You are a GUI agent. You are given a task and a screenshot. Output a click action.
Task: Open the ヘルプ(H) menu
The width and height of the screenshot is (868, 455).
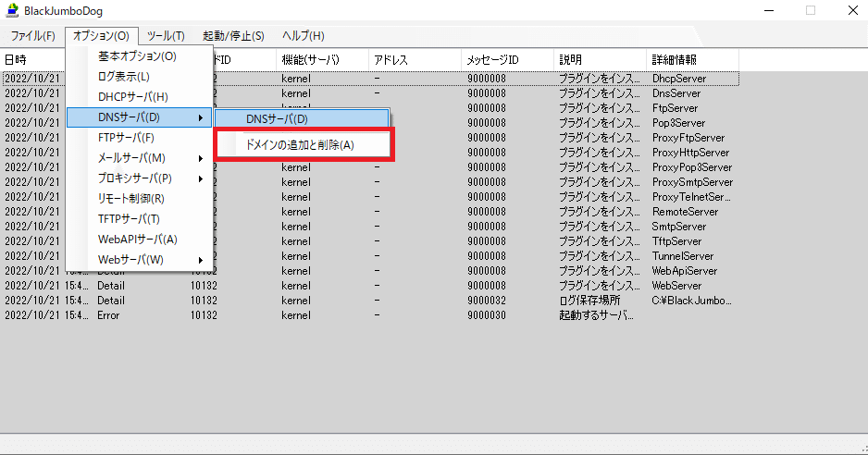[303, 36]
